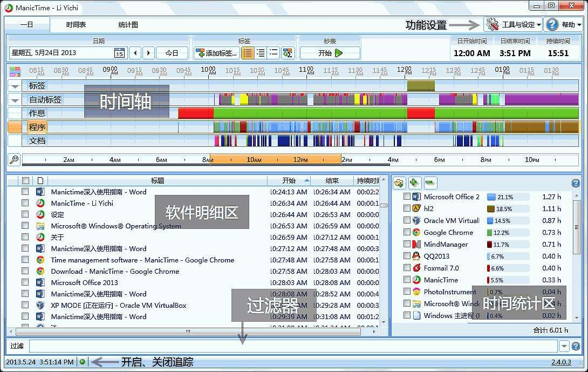This screenshot has height=372, width=588.
Task: Click the Chrome icon of Download - ManicTime row
Action: click(x=40, y=271)
